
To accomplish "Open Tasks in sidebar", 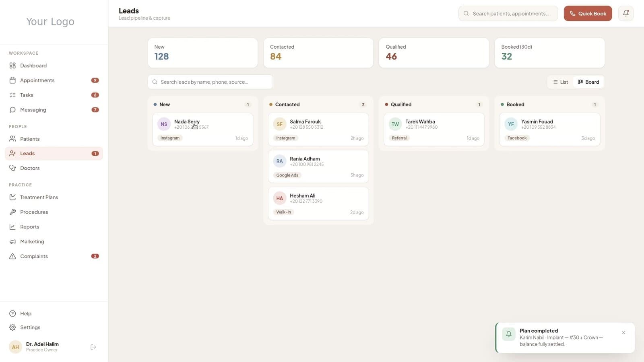I will coord(54,95).
